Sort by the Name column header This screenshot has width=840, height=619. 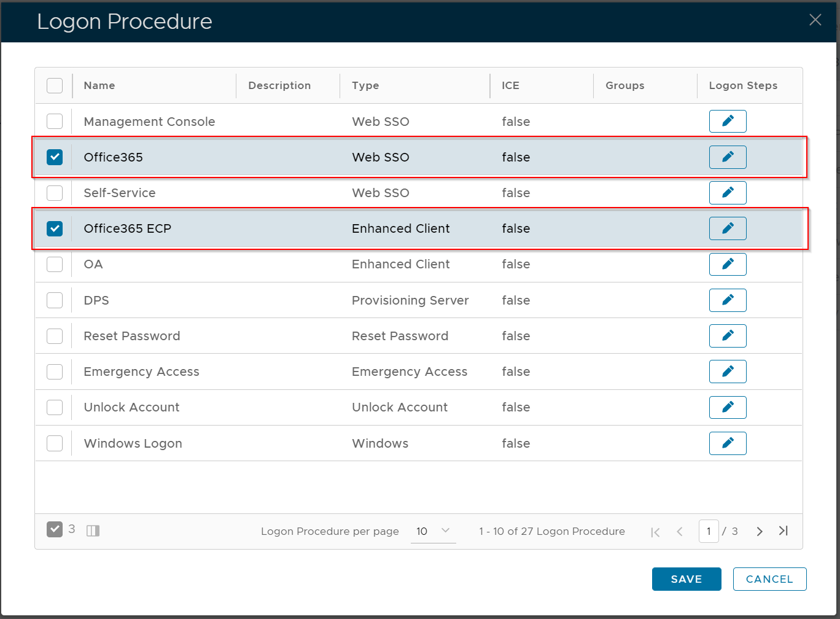point(99,85)
